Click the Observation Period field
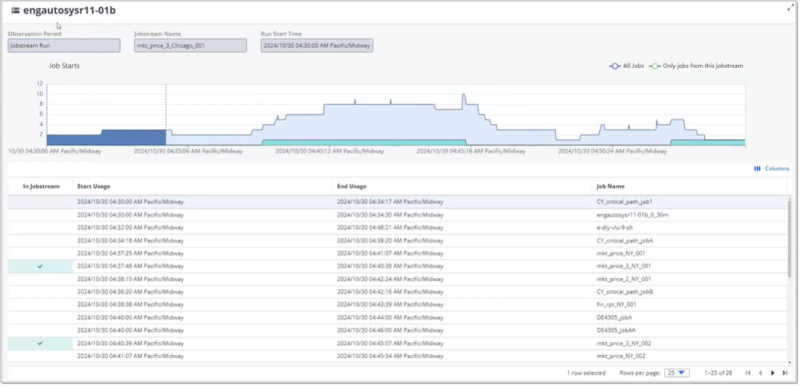 pos(64,45)
